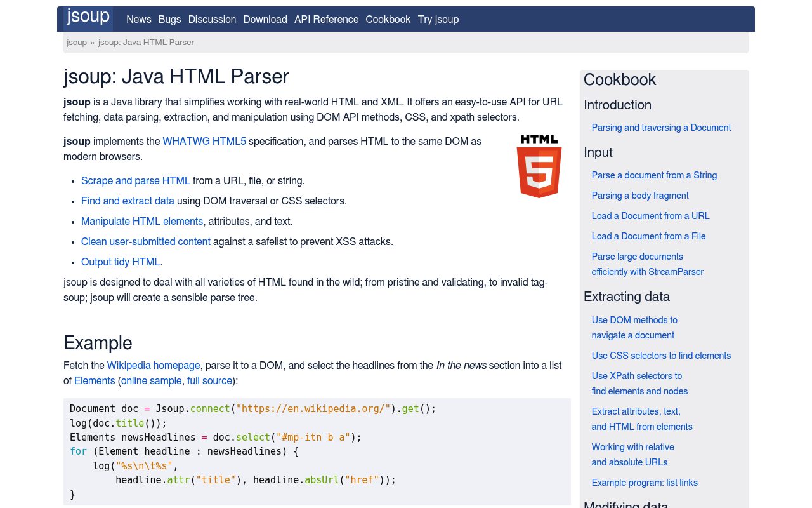Open Use XPath selectors recipe
Viewport: 812px width, 508px height.
(639, 384)
